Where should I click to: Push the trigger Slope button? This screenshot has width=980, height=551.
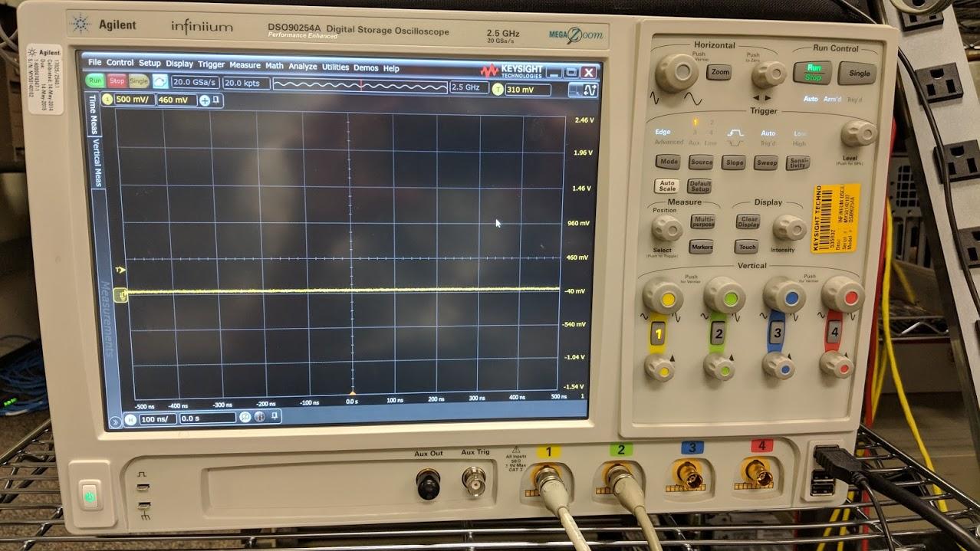coord(734,162)
